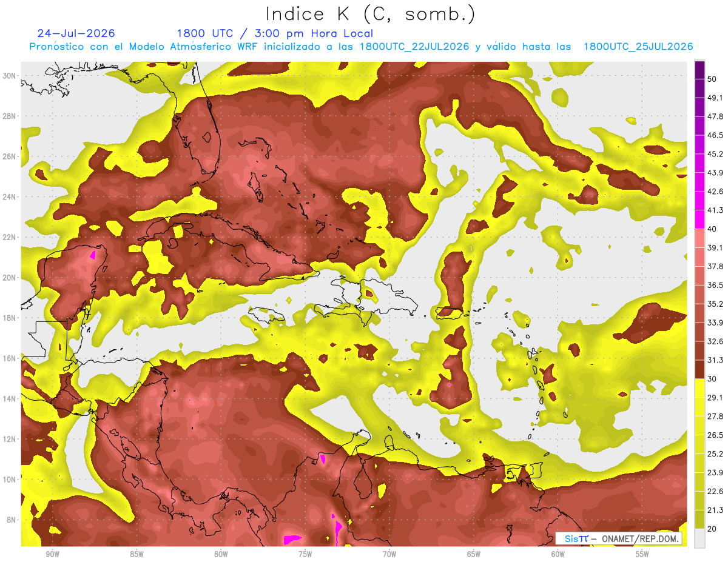This screenshot has width=728, height=562.
Task: Click the '20N' latitude axis label
Action: click(x=9, y=278)
